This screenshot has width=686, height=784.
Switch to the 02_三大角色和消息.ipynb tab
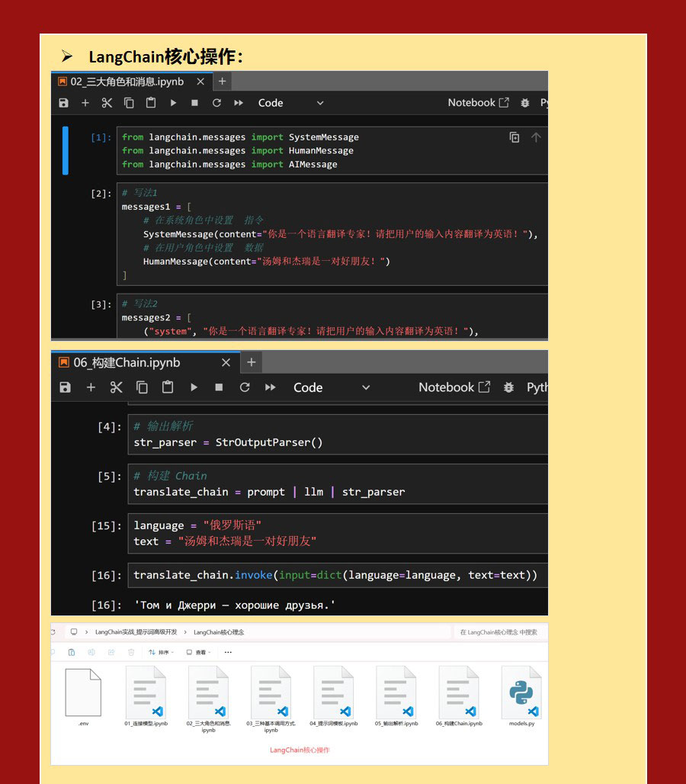click(x=127, y=82)
